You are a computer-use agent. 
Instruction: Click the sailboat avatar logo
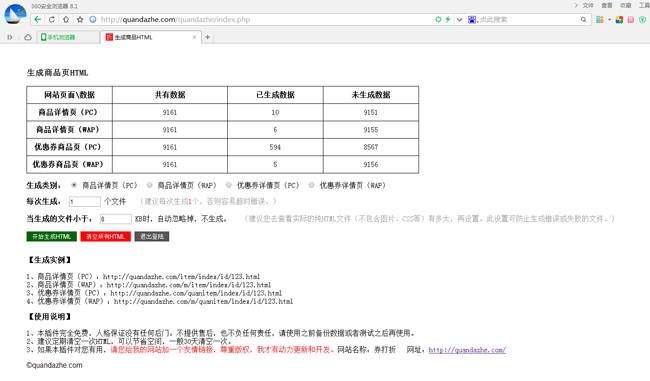point(15,14)
